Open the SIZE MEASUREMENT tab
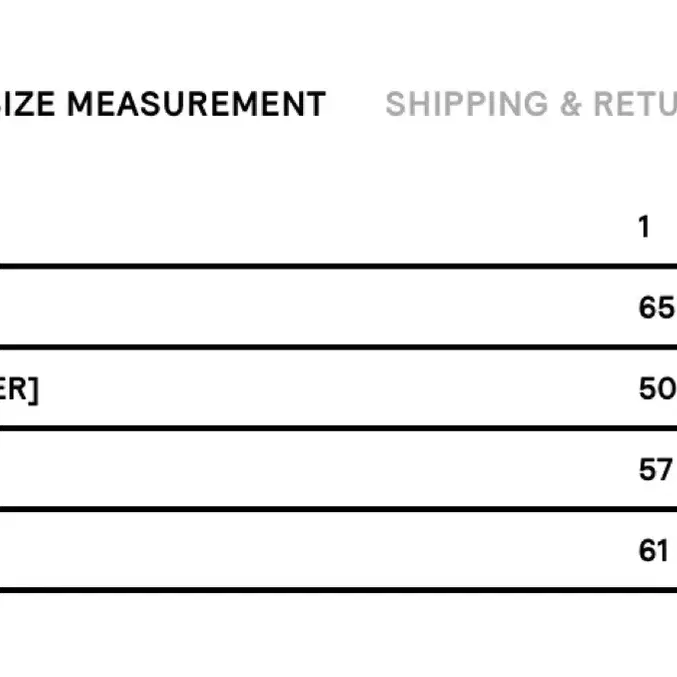The width and height of the screenshot is (677, 677). pyautogui.click(x=163, y=104)
